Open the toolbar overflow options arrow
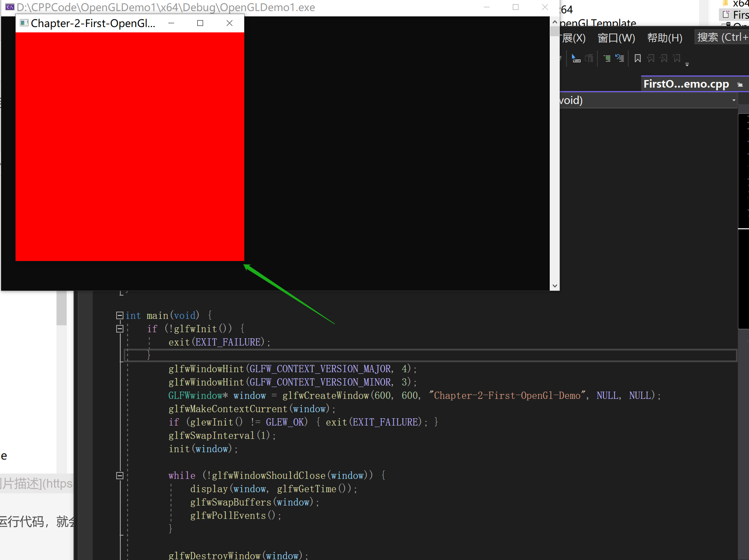 click(x=687, y=64)
